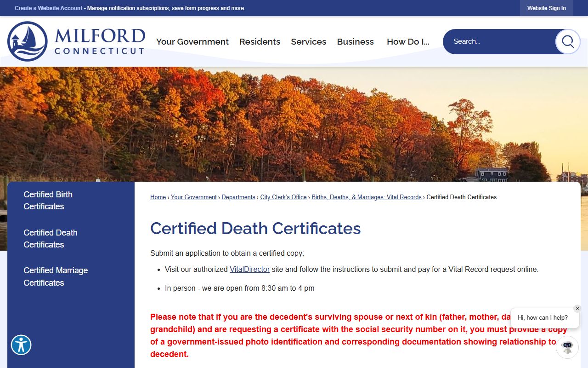The height and width of the screenshot is (368, 588).
Task: Click Your Government breadcrumb link
Action: coord(194,197)
